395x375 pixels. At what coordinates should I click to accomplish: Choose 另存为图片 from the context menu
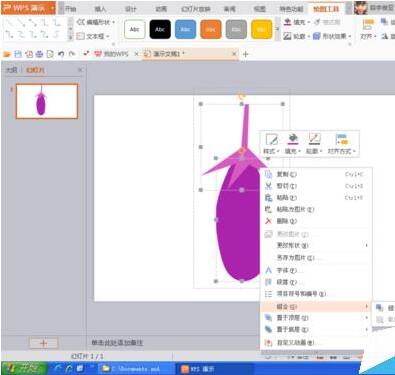point(316,258)
